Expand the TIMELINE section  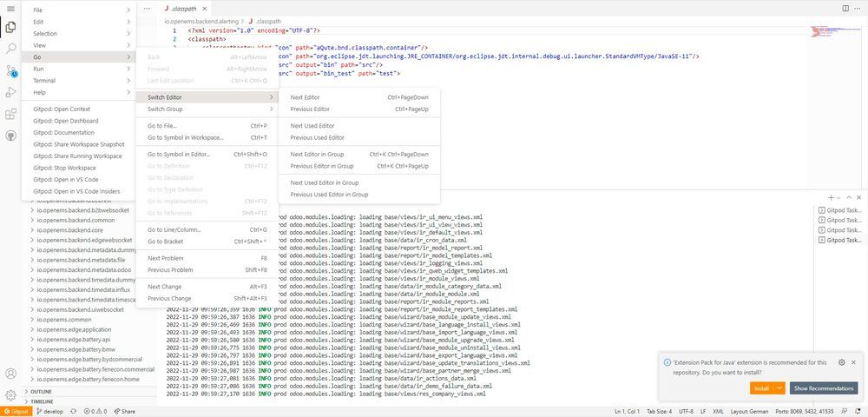click(42, 401)
